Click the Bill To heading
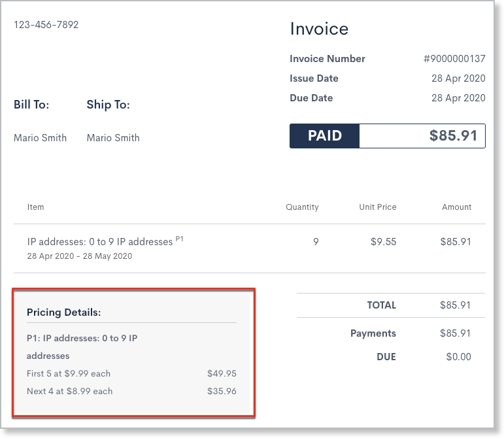 click(31, 105)
